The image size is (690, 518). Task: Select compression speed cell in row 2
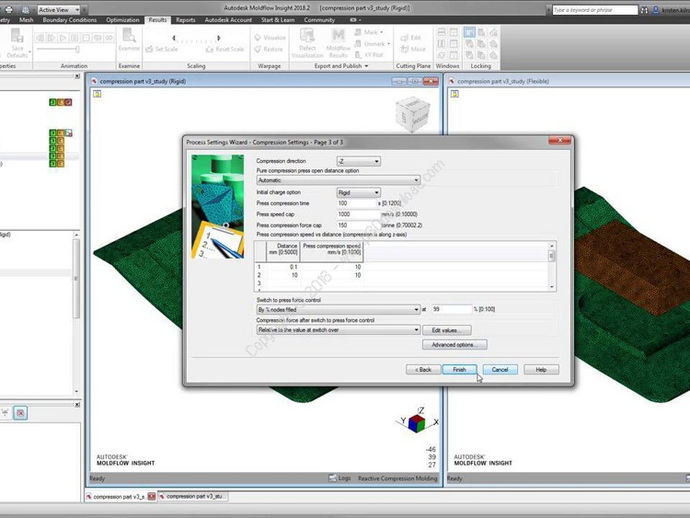point(331,275)
